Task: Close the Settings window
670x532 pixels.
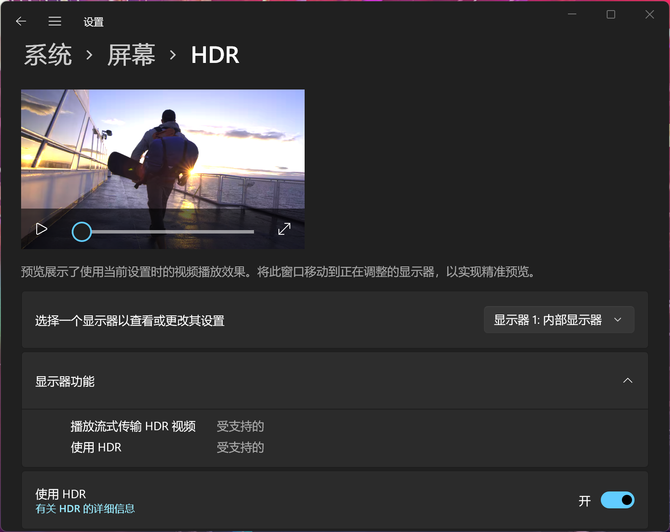Action: pos(649,15)
